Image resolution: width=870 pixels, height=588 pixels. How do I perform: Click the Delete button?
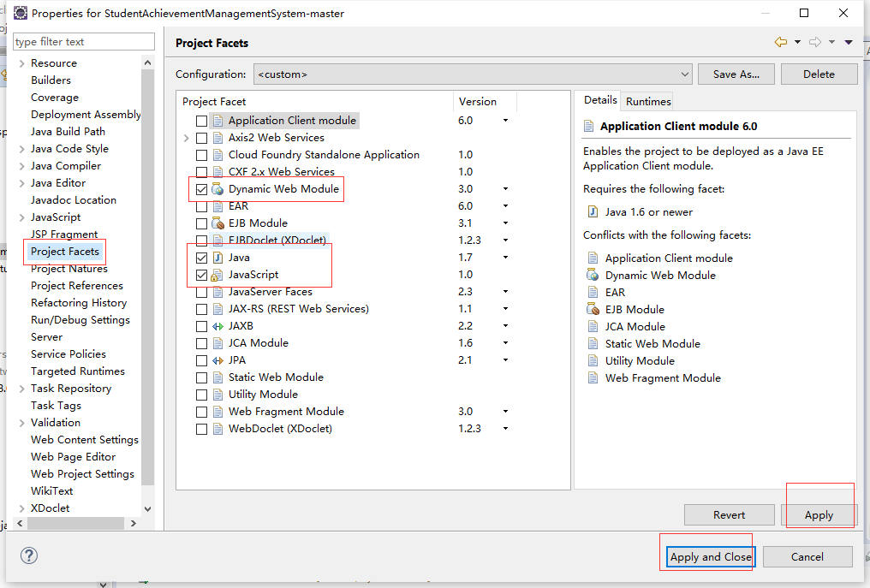(x=819, y=74)
